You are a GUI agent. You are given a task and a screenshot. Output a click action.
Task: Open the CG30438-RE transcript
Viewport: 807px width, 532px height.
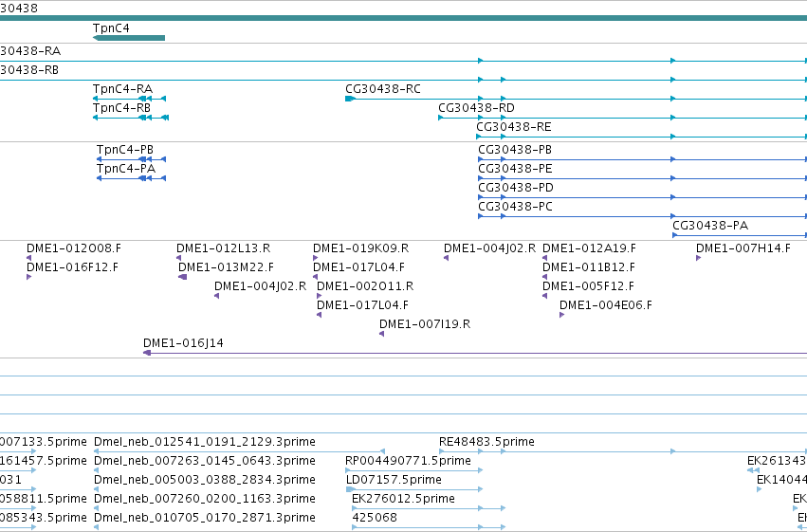tap(641, 137)
